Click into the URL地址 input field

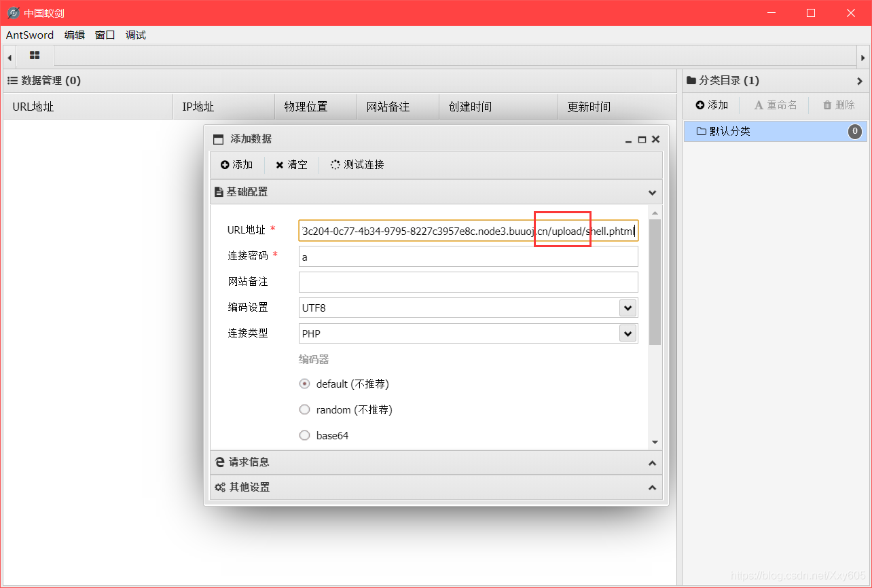click(469, 231)
